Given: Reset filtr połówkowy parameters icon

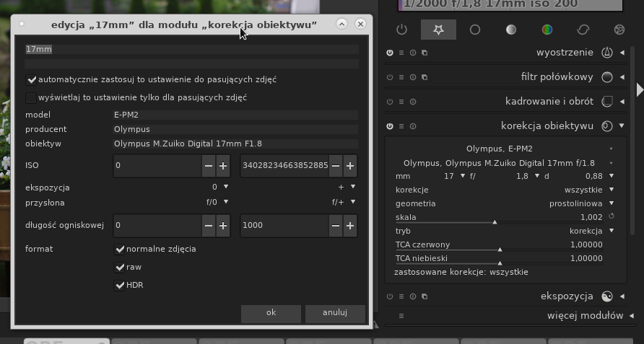Looking at the screenshot, I should (x=413, y=77).
